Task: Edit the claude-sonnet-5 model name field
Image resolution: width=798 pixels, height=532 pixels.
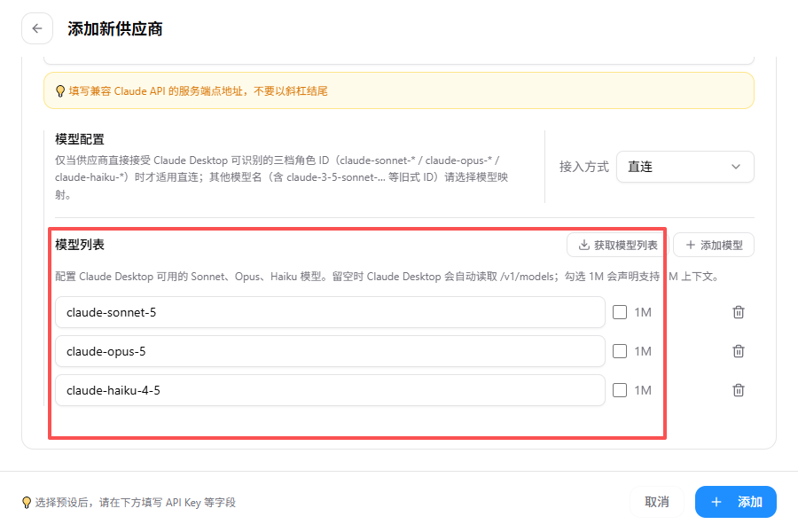Action: (x=330, y=312)
